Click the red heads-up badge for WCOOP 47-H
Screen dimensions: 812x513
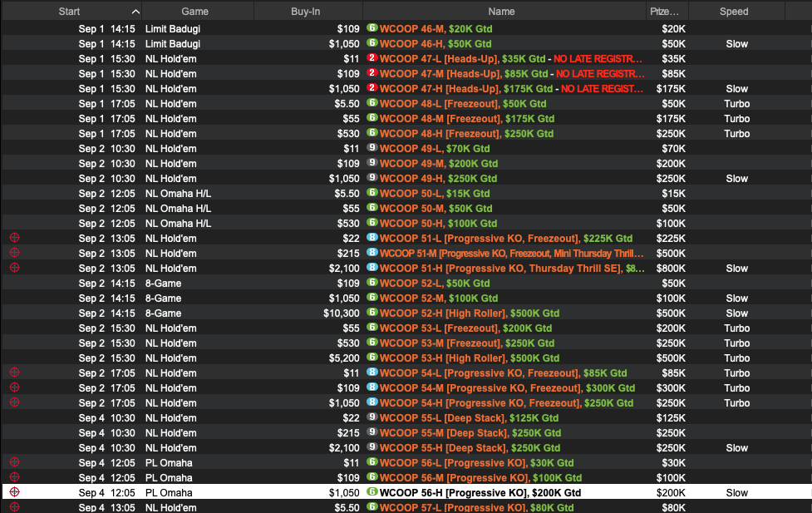pos(372,88)
